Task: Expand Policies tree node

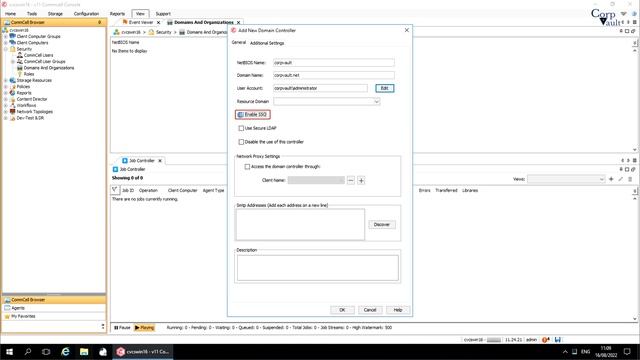Action: coord(6,87)
